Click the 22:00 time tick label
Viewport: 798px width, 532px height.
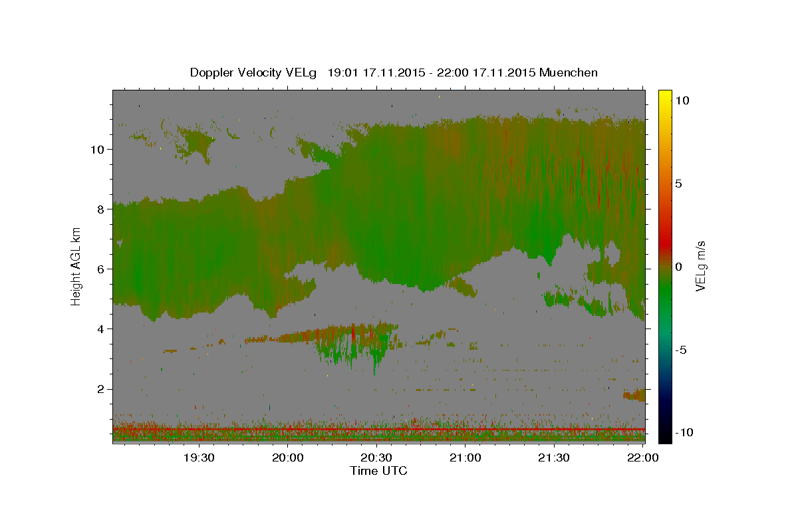642,458
